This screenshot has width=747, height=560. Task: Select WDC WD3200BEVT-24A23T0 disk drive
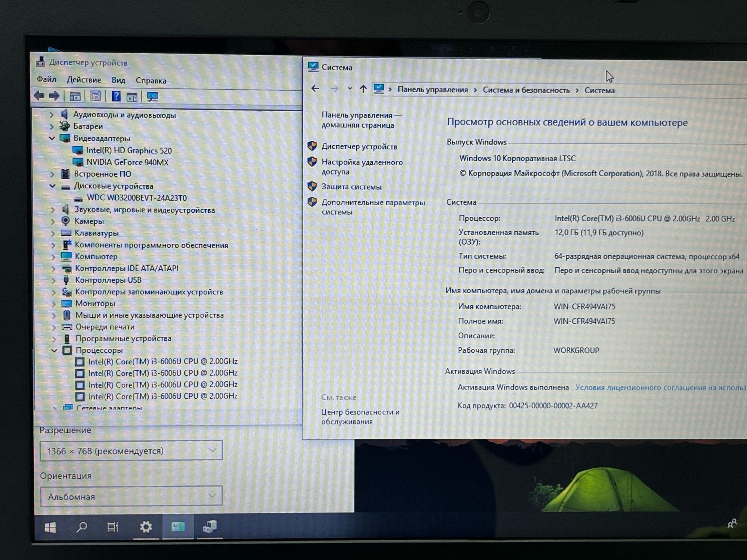click(137, 198)
